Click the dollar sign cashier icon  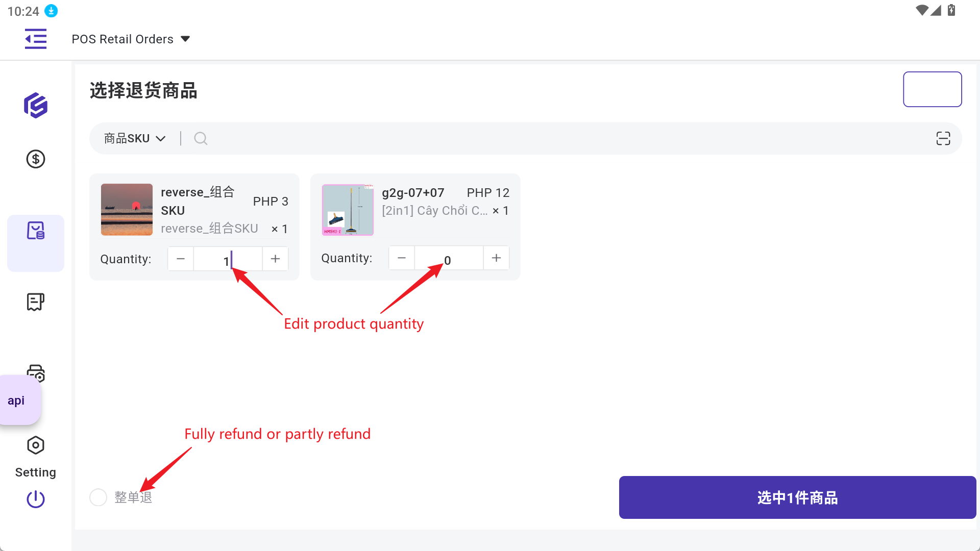pos(36,159)
